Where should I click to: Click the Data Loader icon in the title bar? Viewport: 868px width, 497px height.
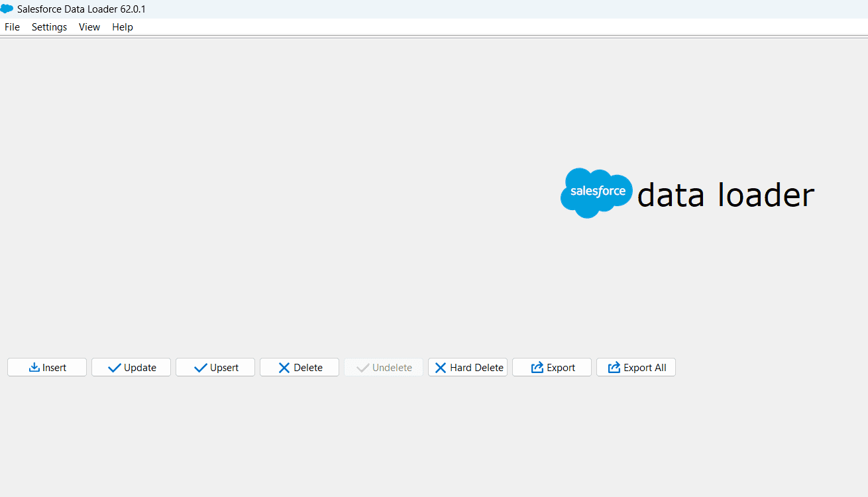click(9, 9)
